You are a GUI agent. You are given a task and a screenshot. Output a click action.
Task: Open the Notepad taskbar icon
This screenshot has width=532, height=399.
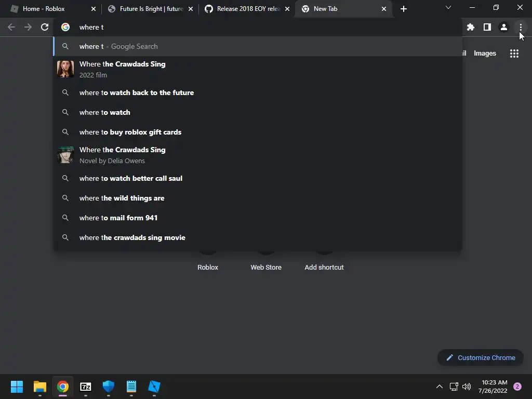click(x=131, y=387)
